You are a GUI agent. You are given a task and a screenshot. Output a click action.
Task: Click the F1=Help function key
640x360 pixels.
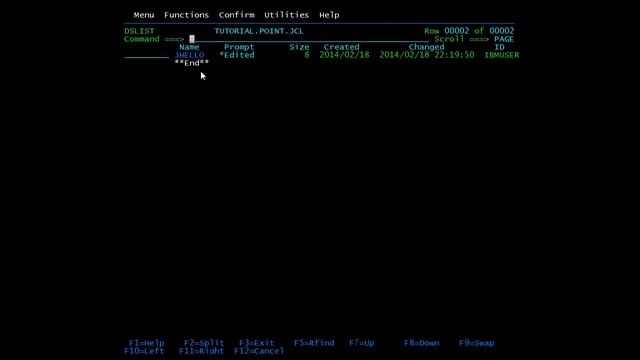(147, 343)
